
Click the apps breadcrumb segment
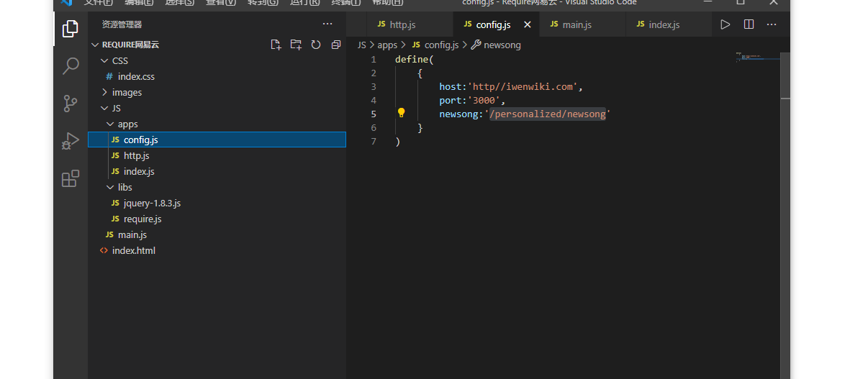click(387, 45)
